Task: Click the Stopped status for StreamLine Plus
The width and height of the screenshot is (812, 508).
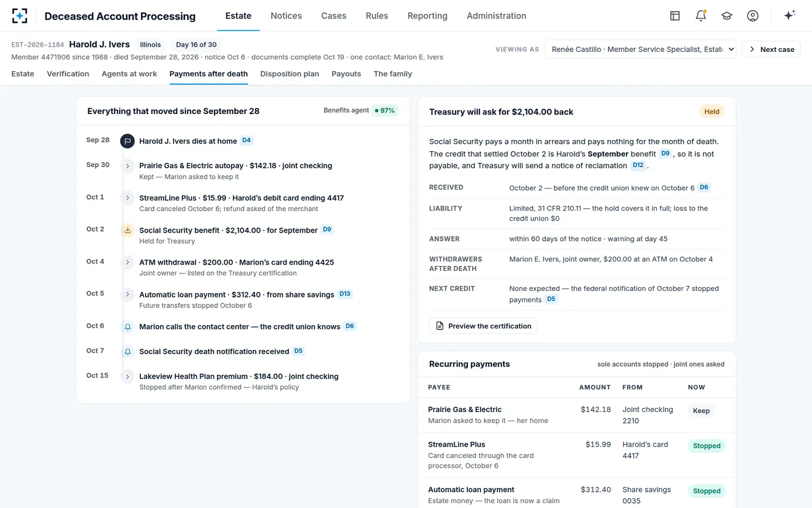Action: point(707,446)
